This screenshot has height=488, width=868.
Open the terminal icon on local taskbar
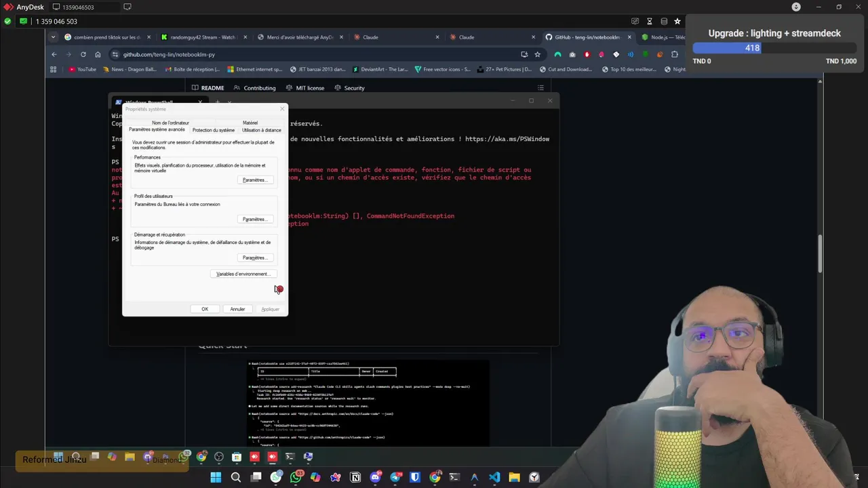pyautogui.click(x=454, y=477)
